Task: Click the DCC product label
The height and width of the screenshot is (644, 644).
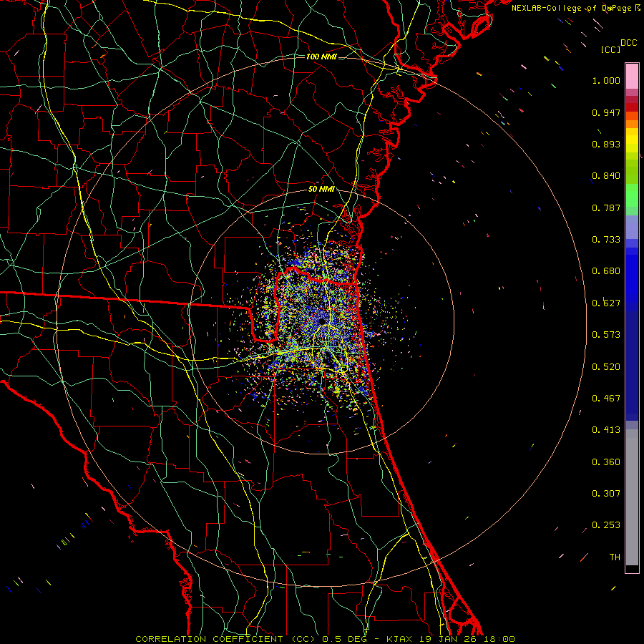Action: pos(628,43)
